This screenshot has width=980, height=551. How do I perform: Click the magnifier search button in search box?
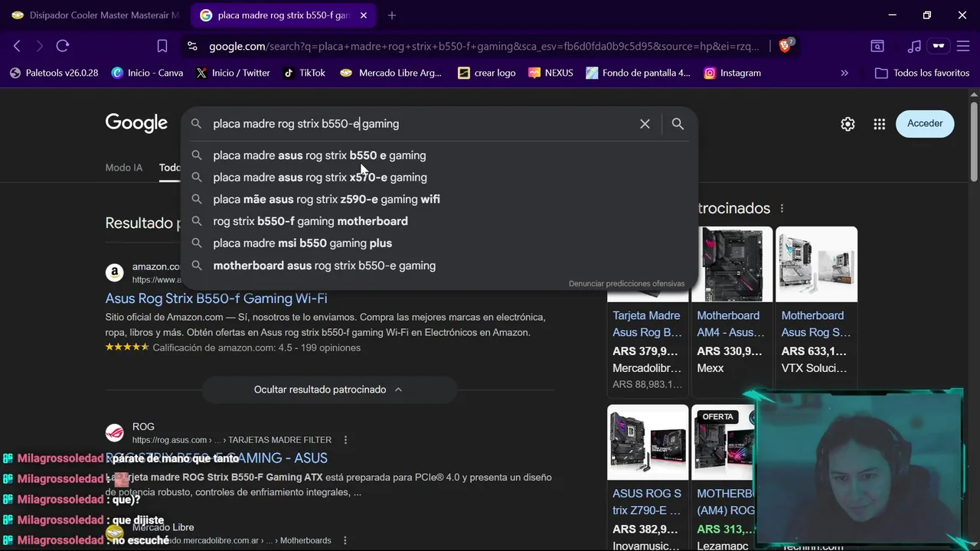tap(678, 124)
